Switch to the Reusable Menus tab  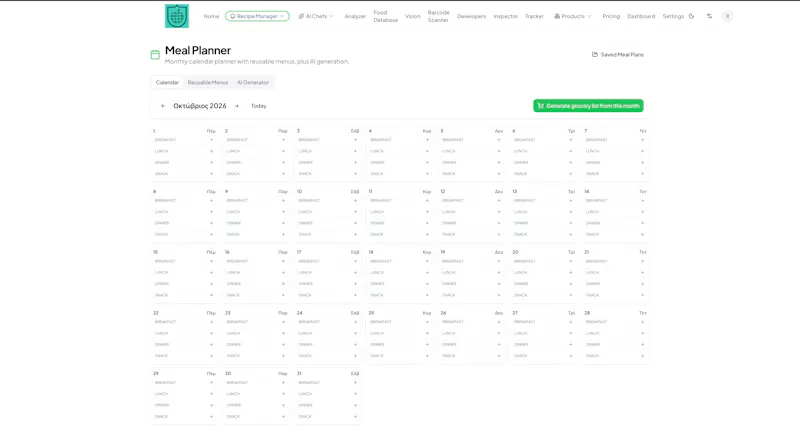pyautogui.click(x=208, y=82)
